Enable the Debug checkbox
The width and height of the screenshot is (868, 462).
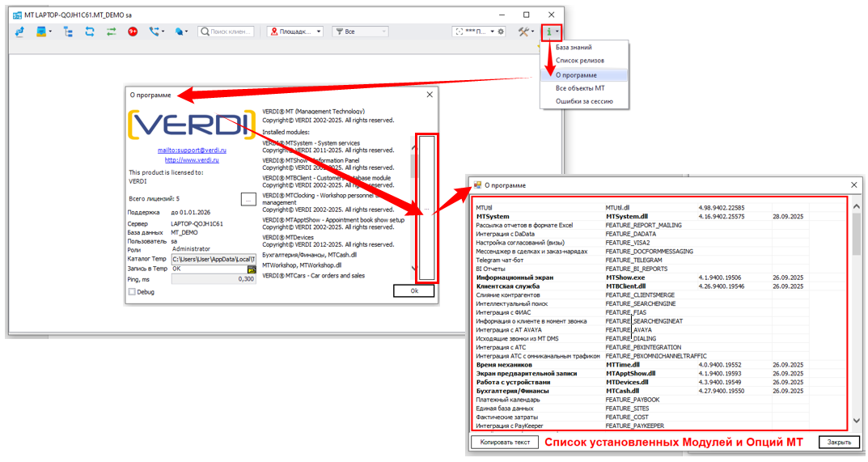[133, 292]
